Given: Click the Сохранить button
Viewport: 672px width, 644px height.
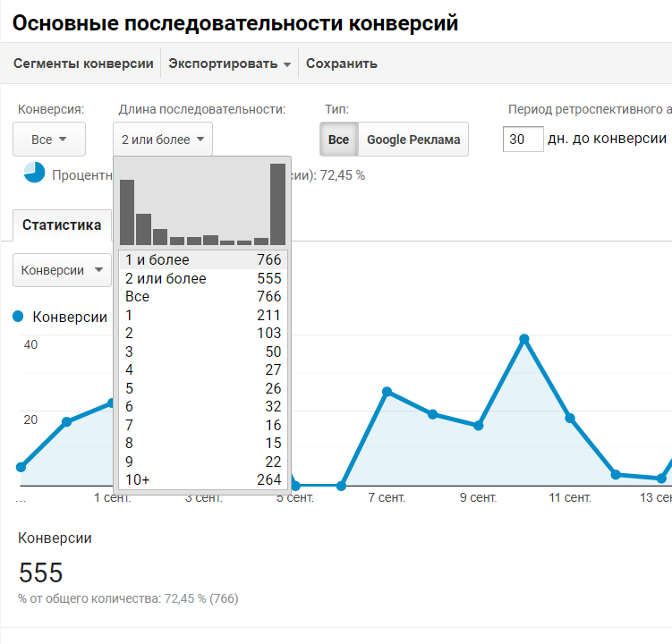Looking at the screenshot, I should 342,64.
